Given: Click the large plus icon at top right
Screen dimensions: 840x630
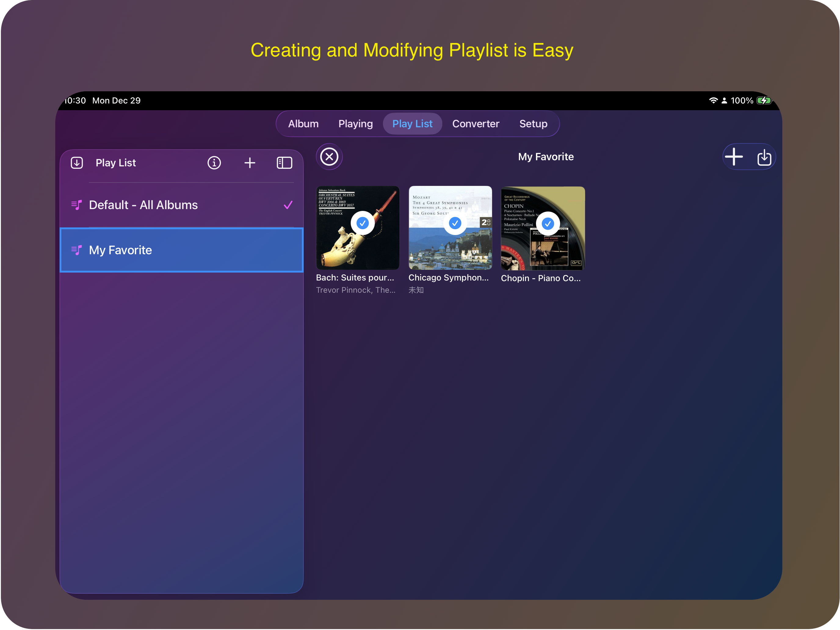Looking at the screenshot, I should click(x=734, y=157).
